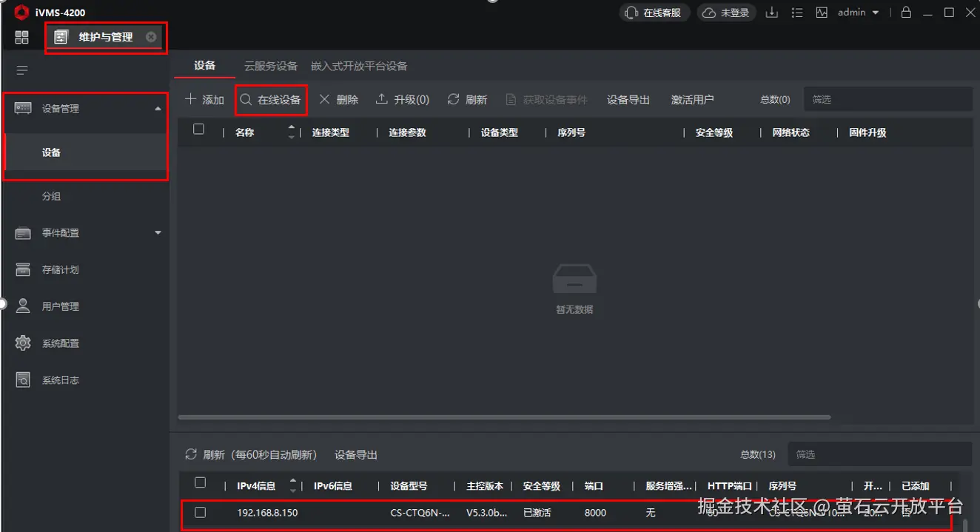The width and height of the screenshot is (980, 532).
Task: Click 激活用户 button
Action: (x=692, y=100)
